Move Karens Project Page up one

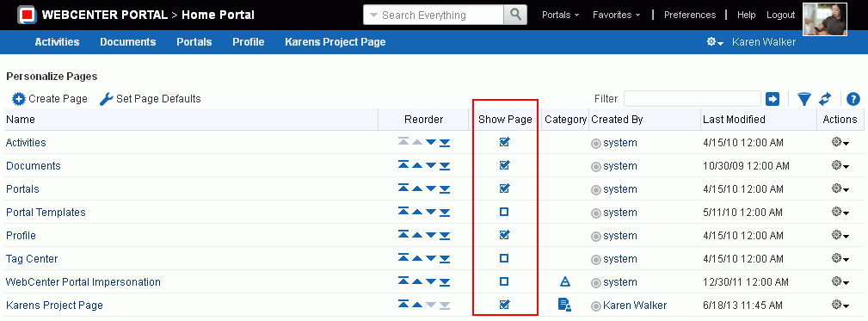(x=417, y=305)
